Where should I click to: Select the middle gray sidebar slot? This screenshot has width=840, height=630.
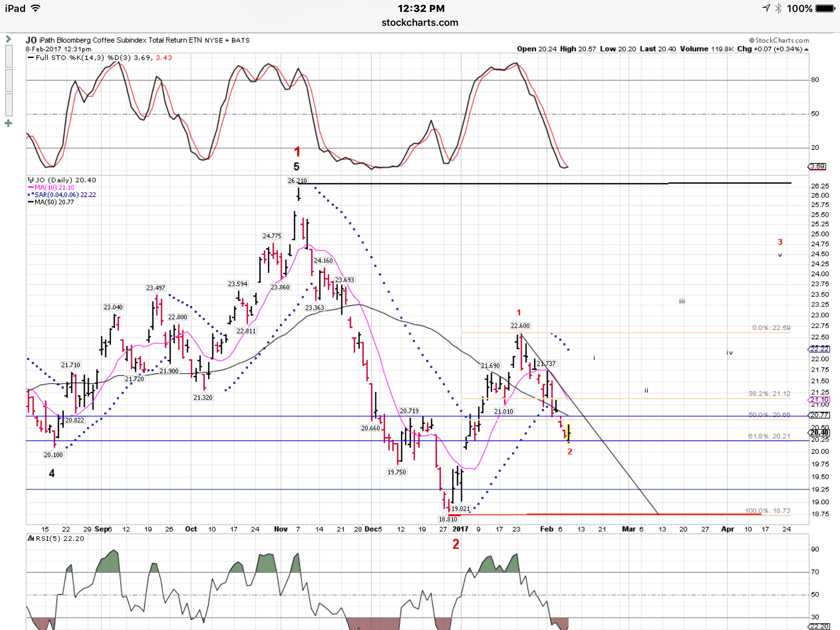tap(9, 80)
